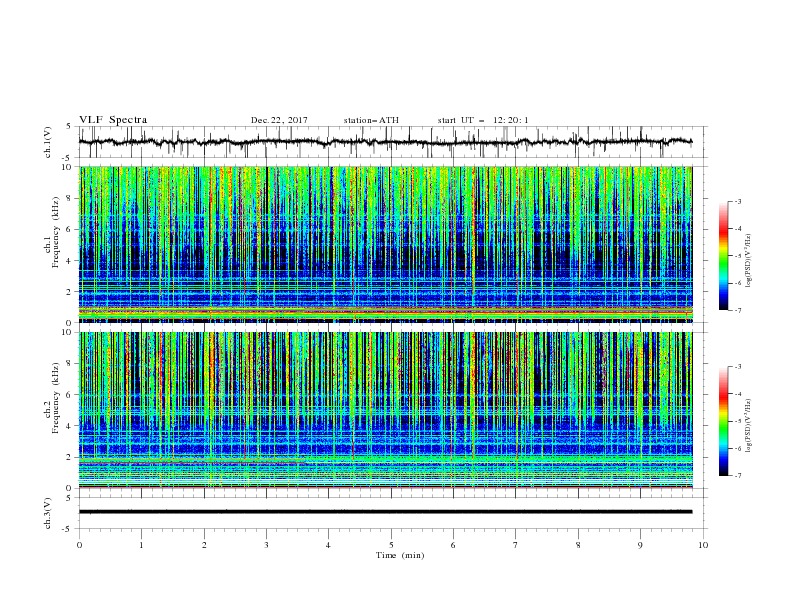
Task: Select the "start UT = 12:20:1" text
Action: pyautogui.click(x=483, y=120)
